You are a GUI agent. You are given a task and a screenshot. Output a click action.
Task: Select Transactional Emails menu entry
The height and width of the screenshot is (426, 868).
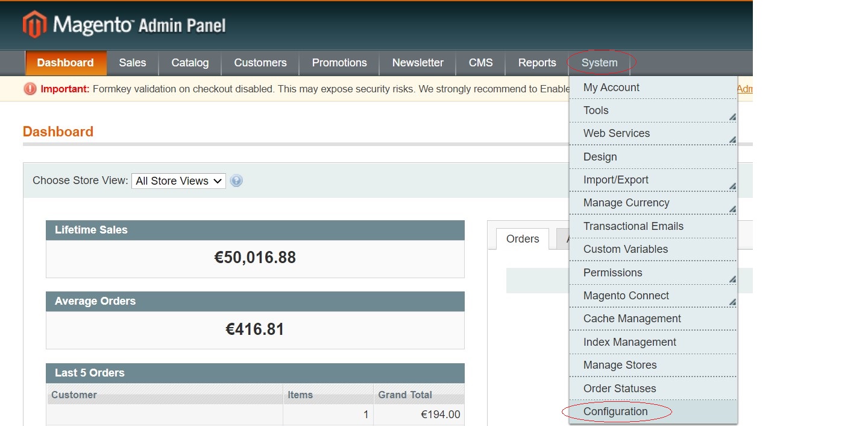pyautogui.click(x=653, y=226)
